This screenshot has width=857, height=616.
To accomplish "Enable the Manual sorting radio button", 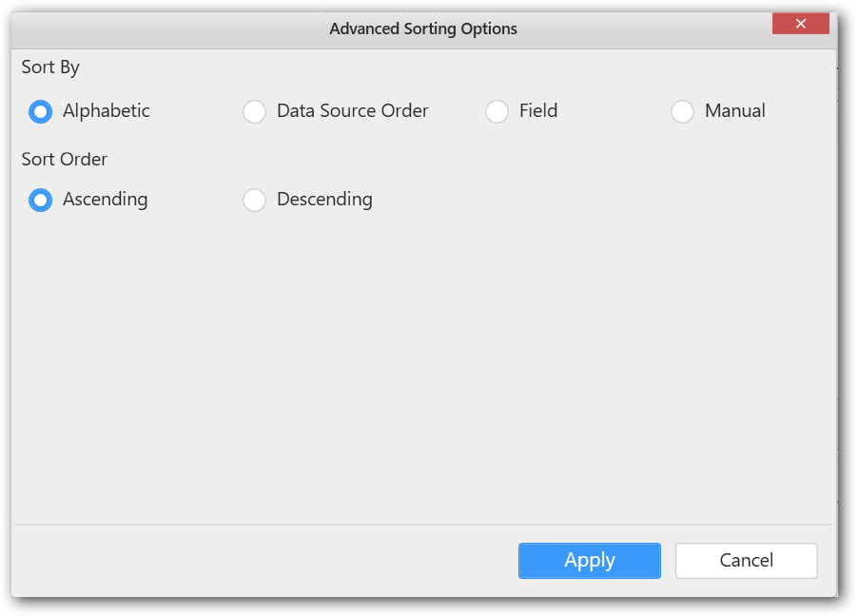I will pyautogui.click(x=682, y=112).
